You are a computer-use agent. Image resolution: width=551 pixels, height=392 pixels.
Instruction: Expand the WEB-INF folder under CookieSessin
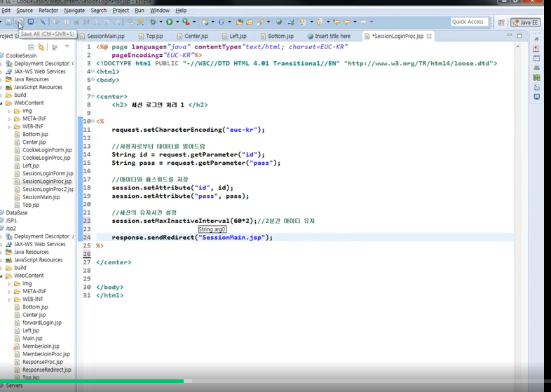point(9,126)
